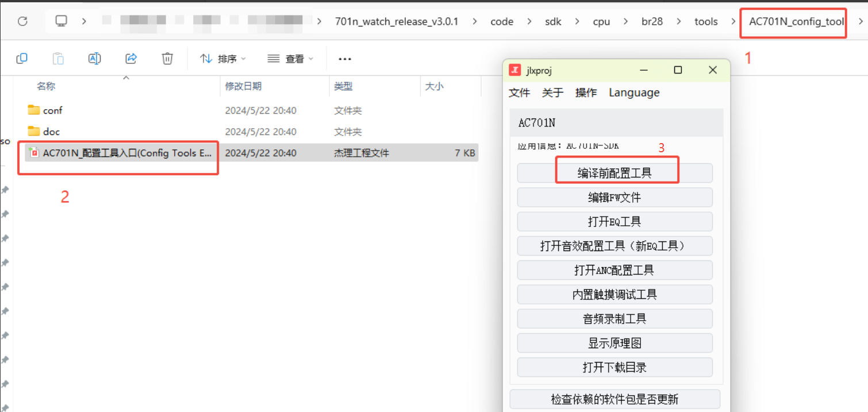Click the rename icon in the toolbar

coord(95,58)
